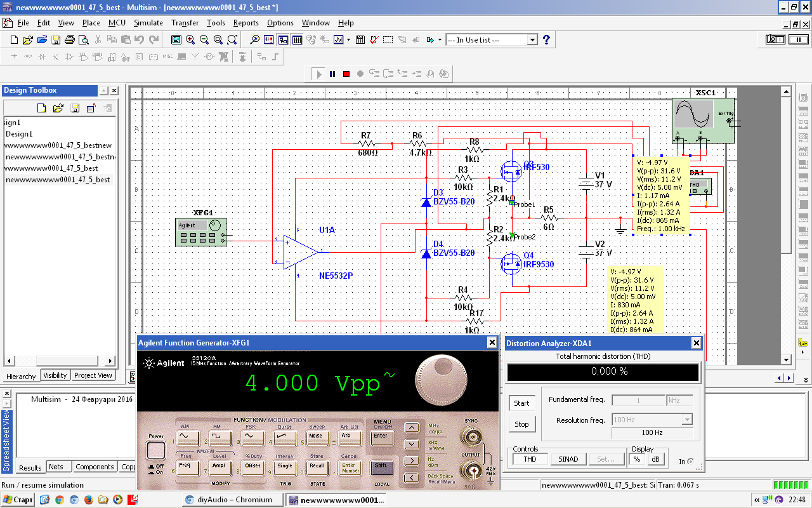Click the Старт start button

pyautogui.click(x=18, y=500)
